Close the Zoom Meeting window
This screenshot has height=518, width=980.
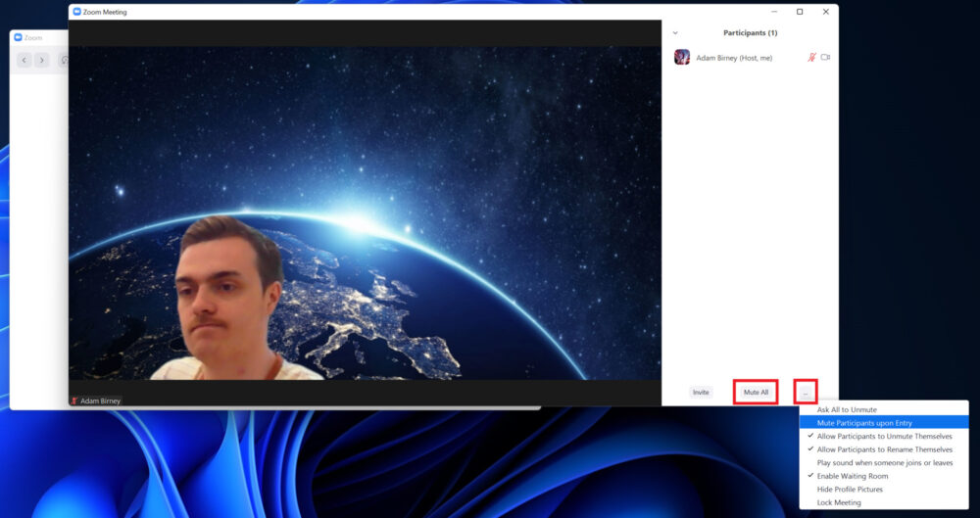[825, 12]
